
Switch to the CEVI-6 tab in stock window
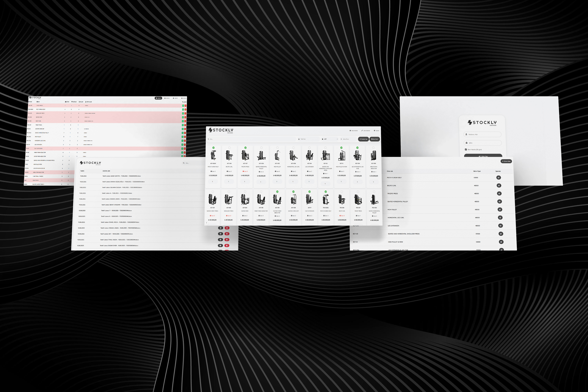(167, 98)
